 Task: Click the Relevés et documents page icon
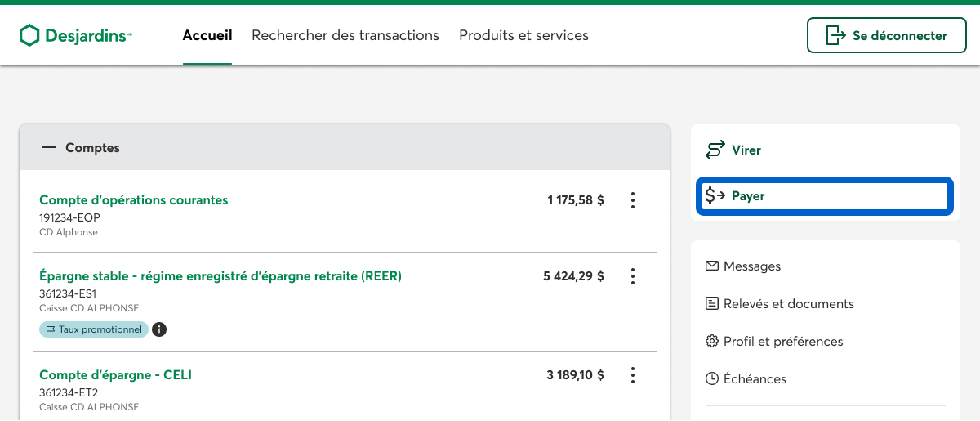pos(711,303)
